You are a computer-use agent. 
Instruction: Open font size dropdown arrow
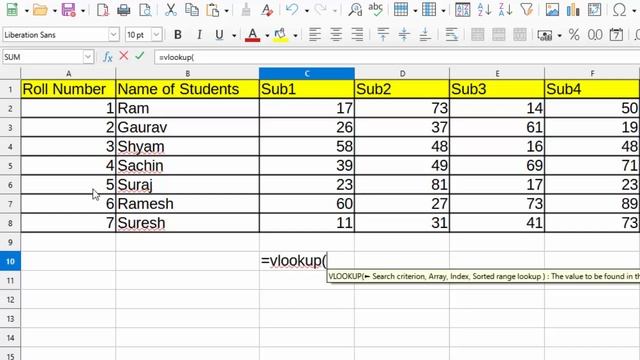click(156, 35)
